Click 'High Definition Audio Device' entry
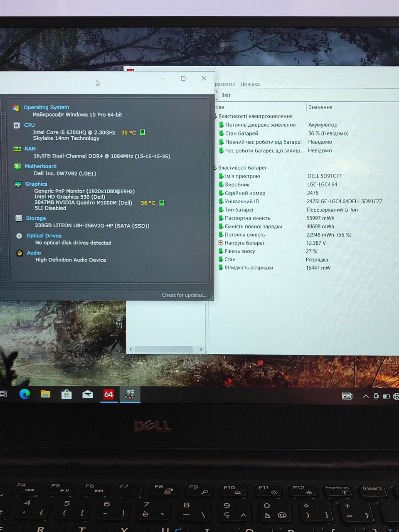Viewport: 399px width, 532px height. point(71,260)
